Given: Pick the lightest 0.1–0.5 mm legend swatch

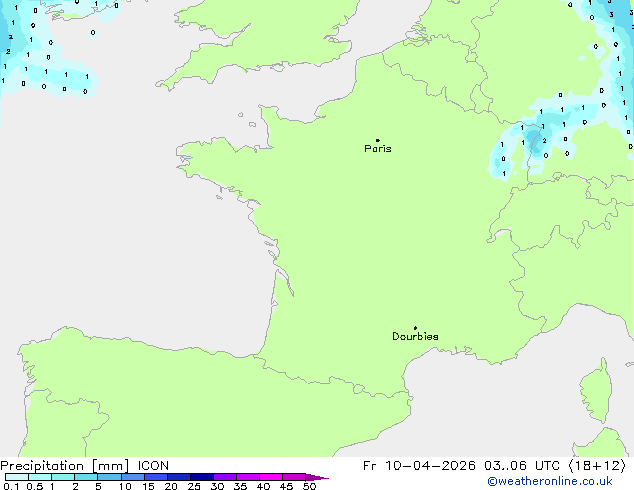Looking at the screenshot, I should point(17,477).
